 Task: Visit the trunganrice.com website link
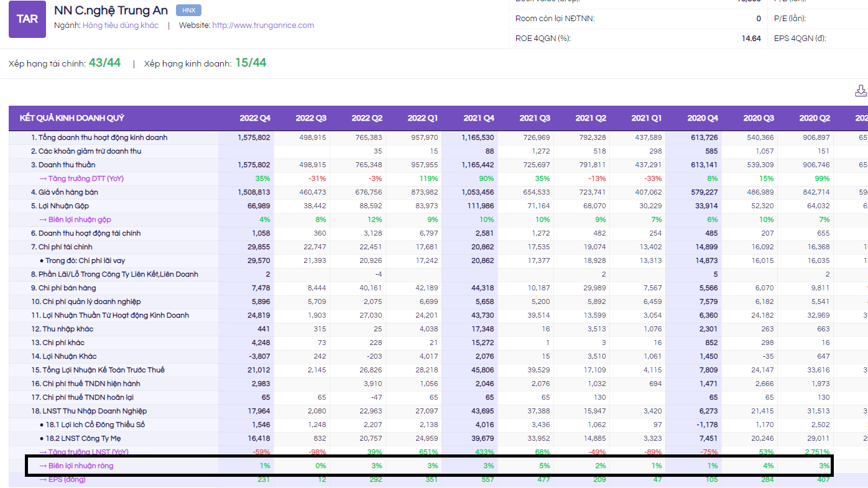click(263, 25)
